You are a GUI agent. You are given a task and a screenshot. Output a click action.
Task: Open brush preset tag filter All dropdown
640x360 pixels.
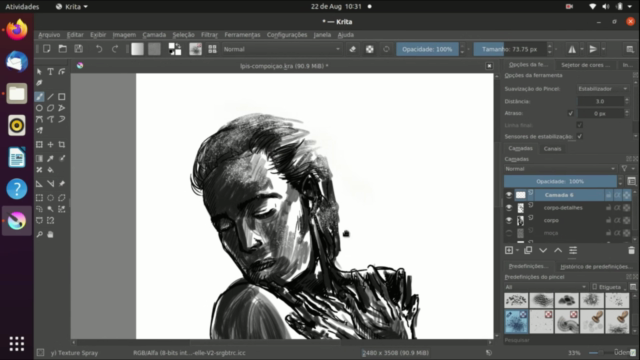pos(546,287)
